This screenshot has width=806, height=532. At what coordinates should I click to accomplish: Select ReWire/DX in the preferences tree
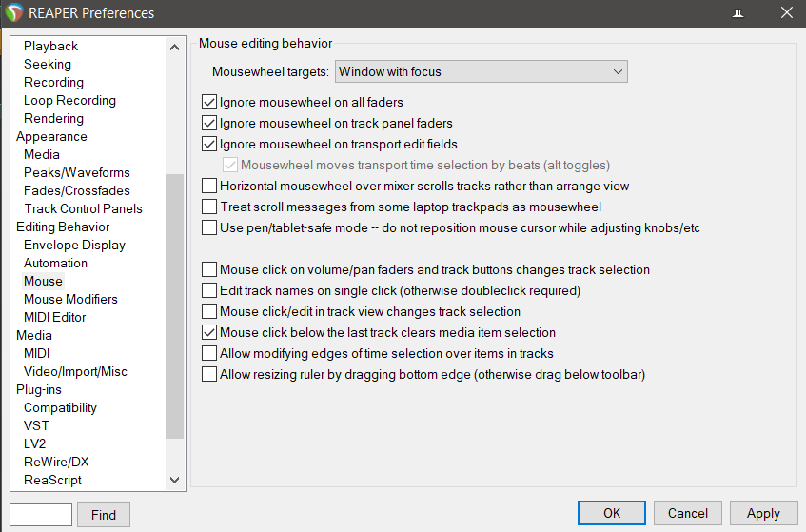pyautogui.click(x=56, y=463)
